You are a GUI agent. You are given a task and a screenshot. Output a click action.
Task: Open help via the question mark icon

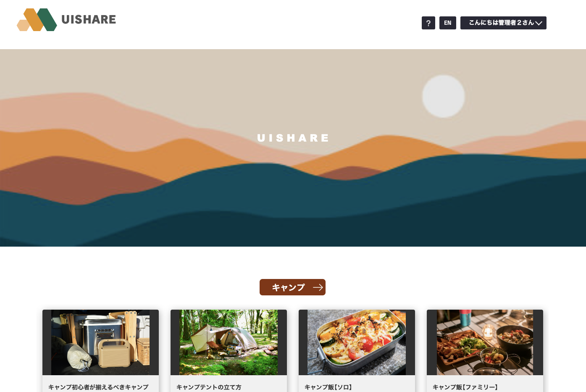click(x=428, y=23)
